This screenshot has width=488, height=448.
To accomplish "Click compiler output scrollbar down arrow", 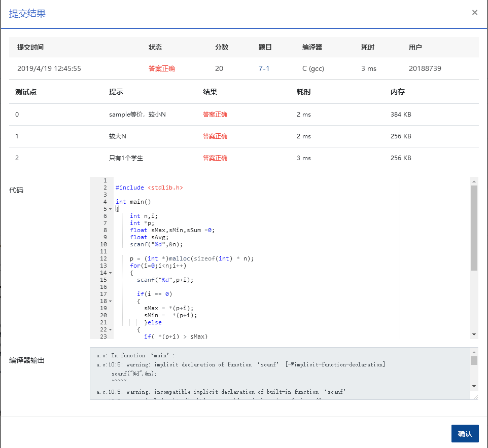I will (x=474, y=386).
